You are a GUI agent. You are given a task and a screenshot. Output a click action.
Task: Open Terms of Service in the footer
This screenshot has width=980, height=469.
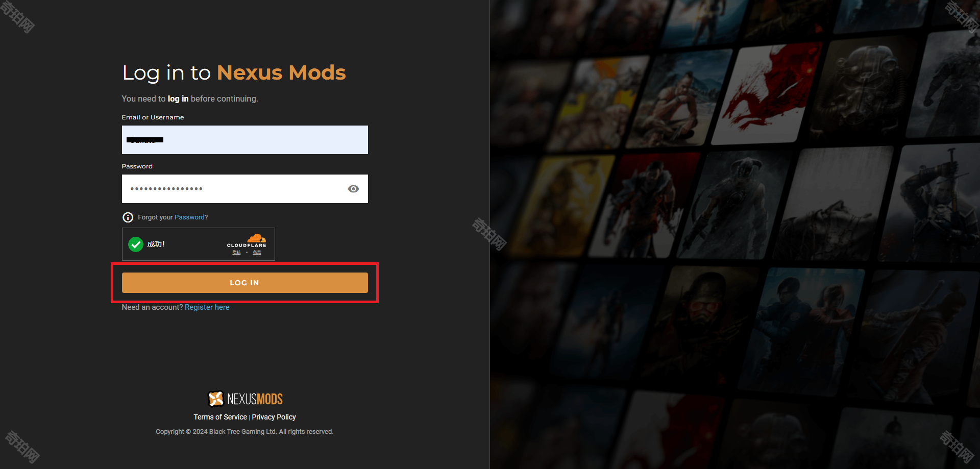click(x=220, y=417)
